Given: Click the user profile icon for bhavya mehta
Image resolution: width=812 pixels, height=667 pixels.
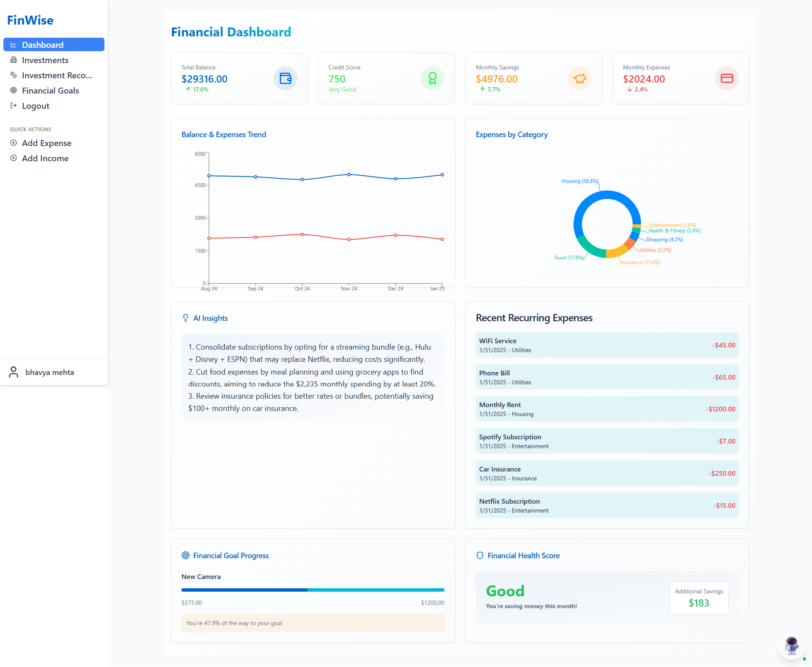Looking at the screenshot, I should [14, 372].
